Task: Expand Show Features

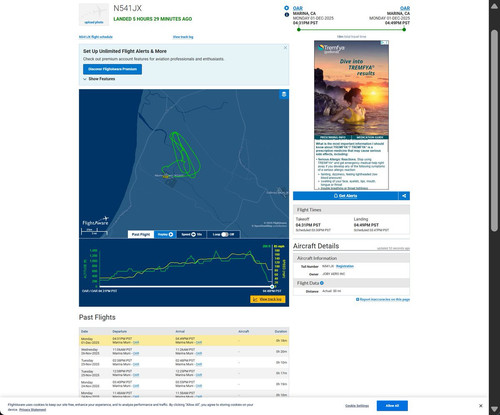Action: 99,79
